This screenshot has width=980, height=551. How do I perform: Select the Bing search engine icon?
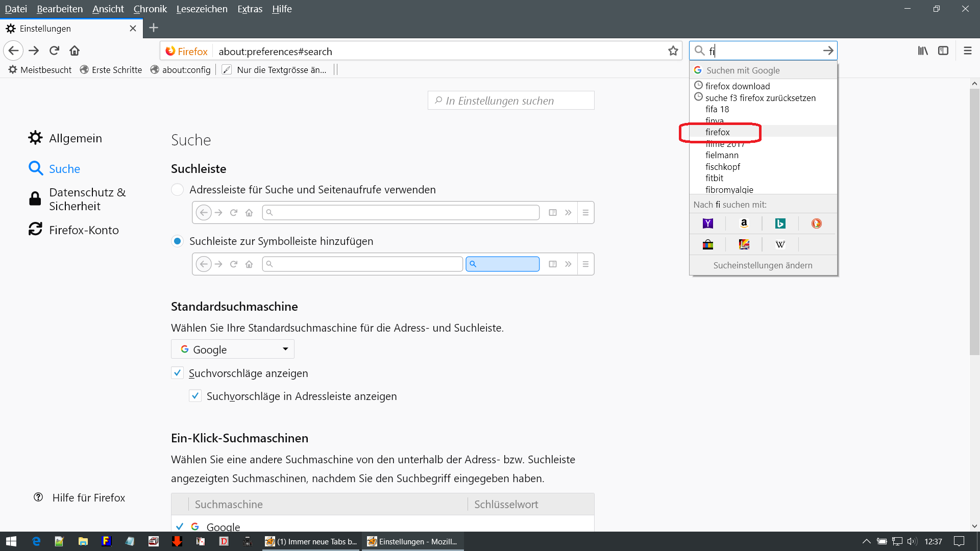pos(780,223)
